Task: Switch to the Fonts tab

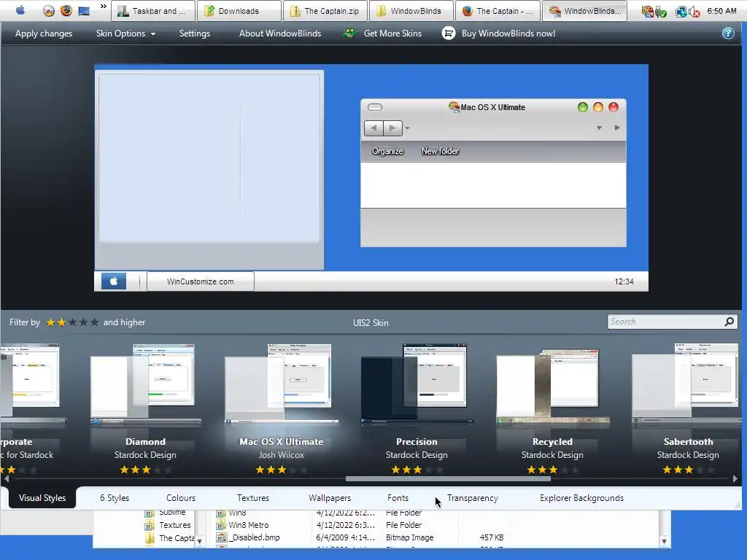Action: pyautogui.click(x=398, y=497)
